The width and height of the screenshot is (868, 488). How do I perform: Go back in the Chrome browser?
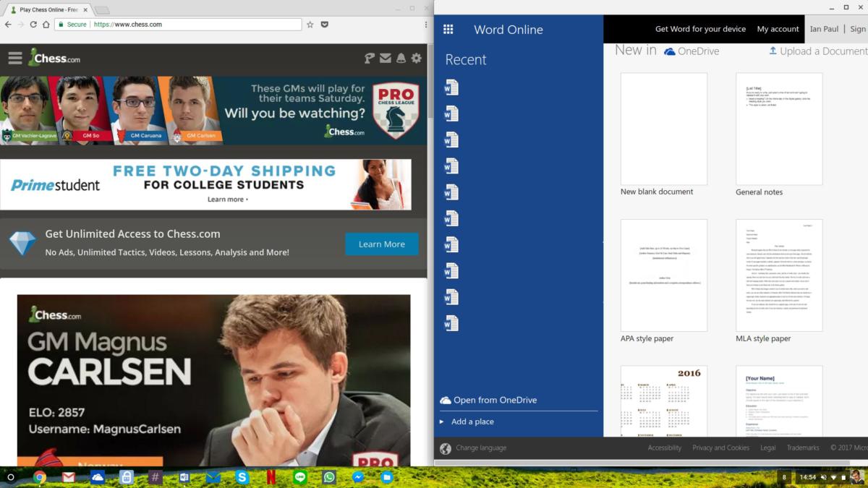click(8, 25)
